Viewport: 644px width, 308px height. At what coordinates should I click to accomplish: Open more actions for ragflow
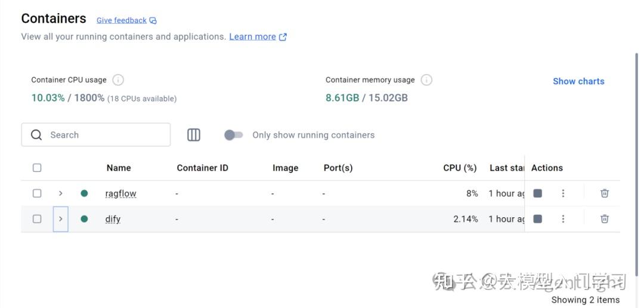[563, 193]
